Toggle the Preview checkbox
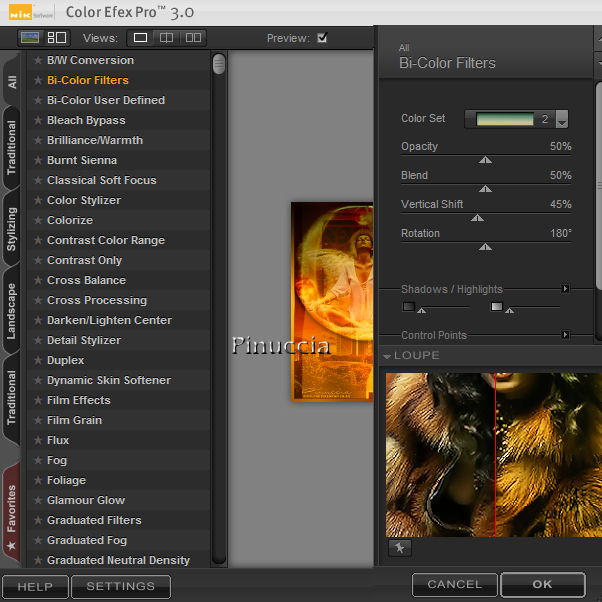The image size is (602, 602). [322, 38]
